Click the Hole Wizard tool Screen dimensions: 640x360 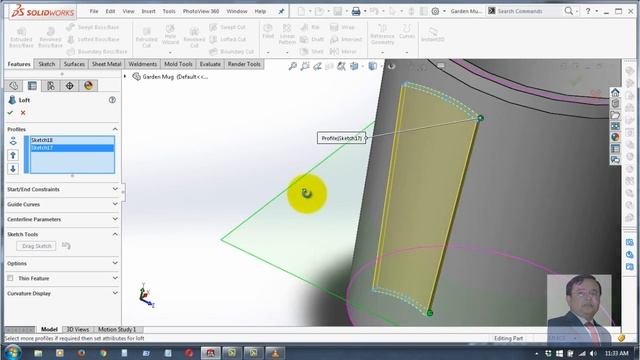(x=170, y=34)
